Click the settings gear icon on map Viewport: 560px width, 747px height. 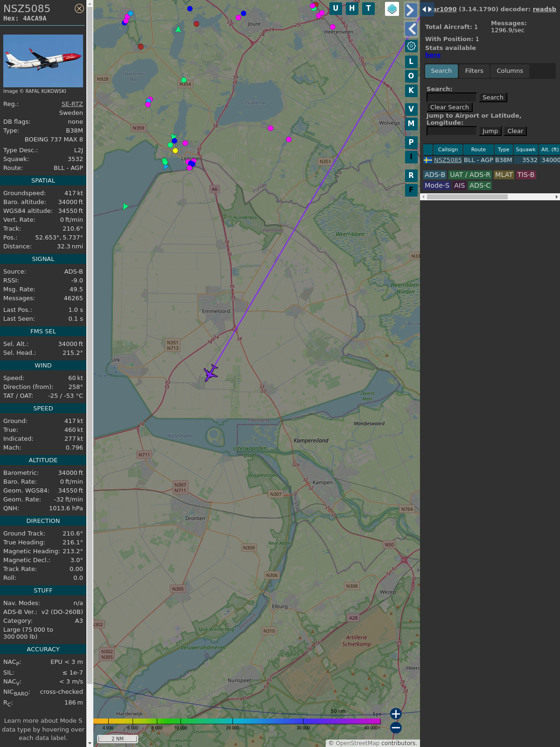point(411,46)
